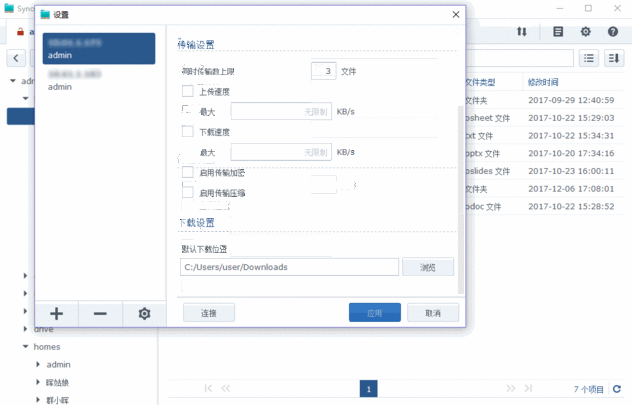Expand the admin folder under homes
Viewport: 632px width, 405px height.
tap(38, 365)
